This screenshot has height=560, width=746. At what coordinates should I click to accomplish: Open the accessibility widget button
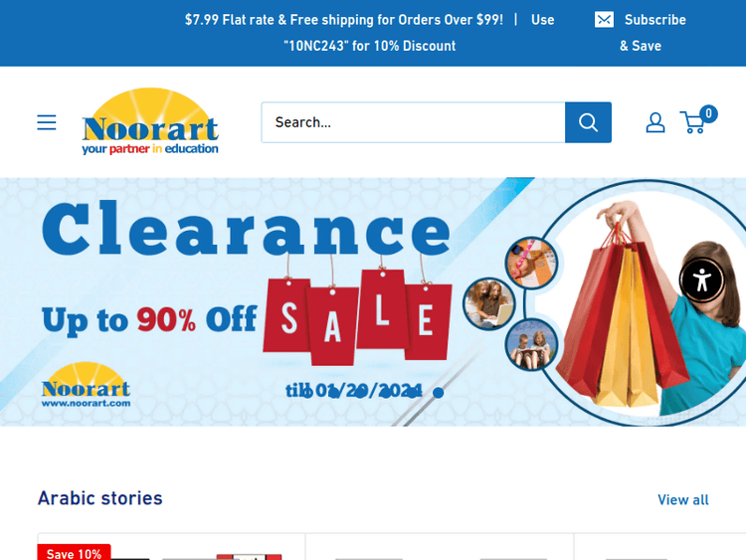(701, 280)
